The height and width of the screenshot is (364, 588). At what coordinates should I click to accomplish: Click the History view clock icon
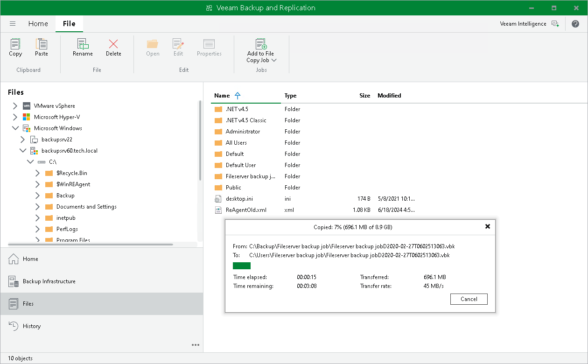(x=14, y=326)
